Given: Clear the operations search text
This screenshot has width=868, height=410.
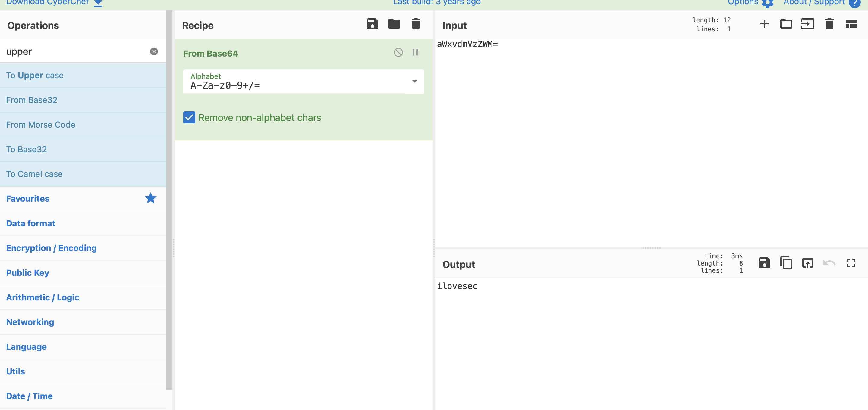Looking at the screenshot, I should tap(154, 51).
